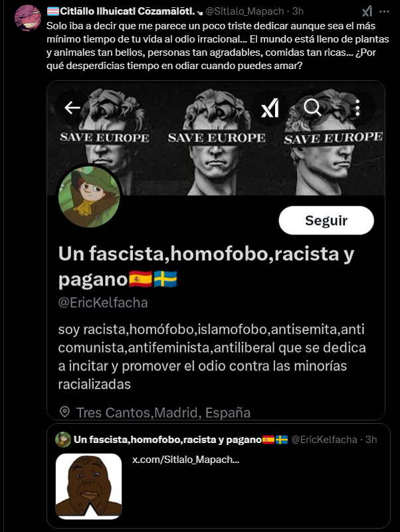
Task: Click the Seguir button
Action: pos(326,221)
